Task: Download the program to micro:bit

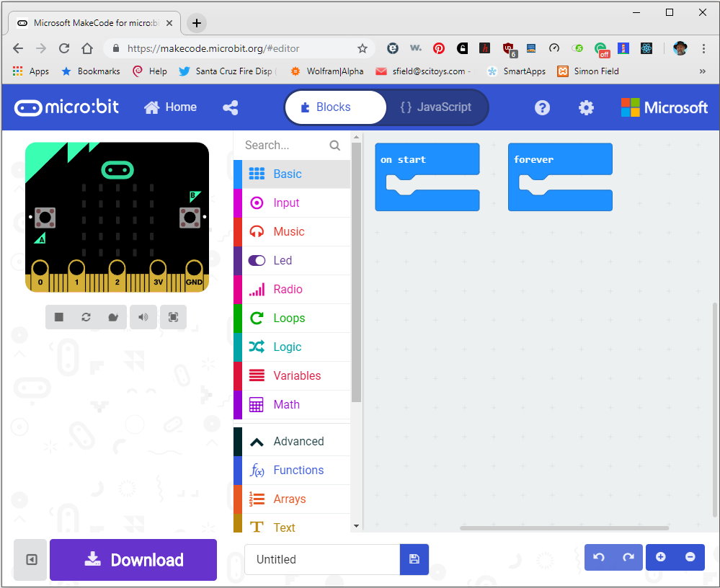Action: (x=133, y=560)
